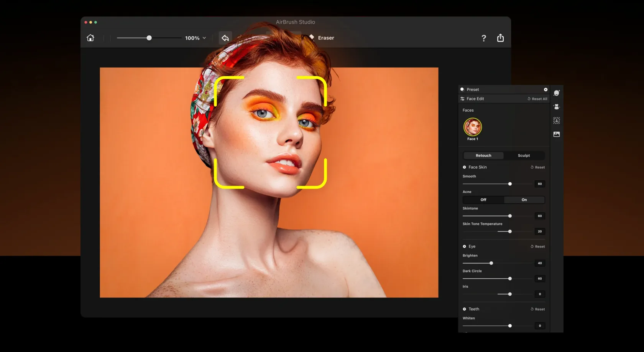This screenshot has height=352, width=644.
Task: Open the help question mark
Action: click(x=484, y=38)
